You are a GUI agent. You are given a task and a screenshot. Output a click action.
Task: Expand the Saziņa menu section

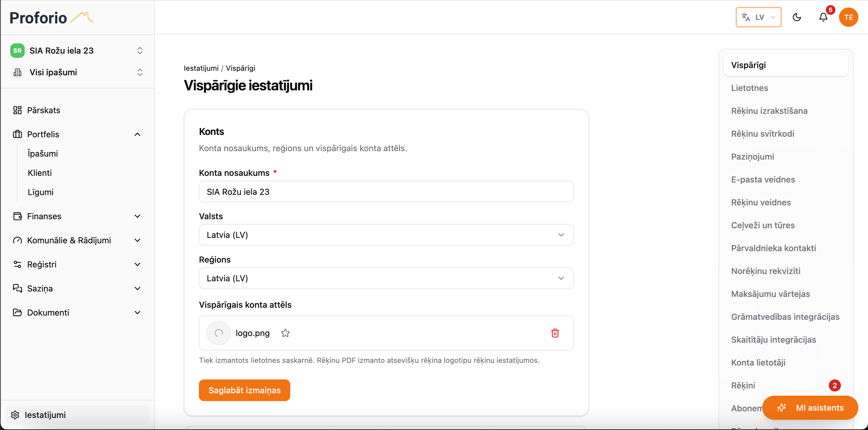tap(137, 288)
